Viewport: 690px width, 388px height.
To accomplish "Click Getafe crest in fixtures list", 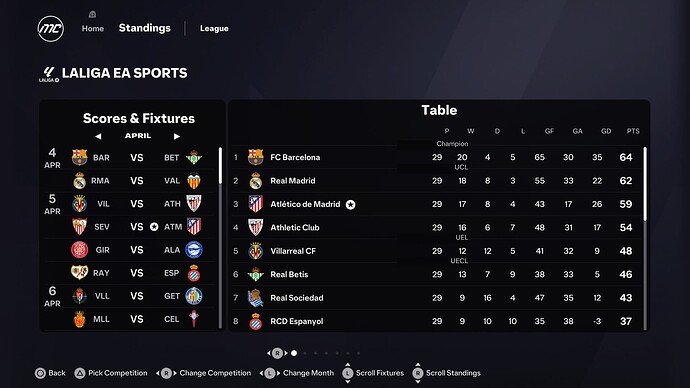I will click(x=194, y=296).
